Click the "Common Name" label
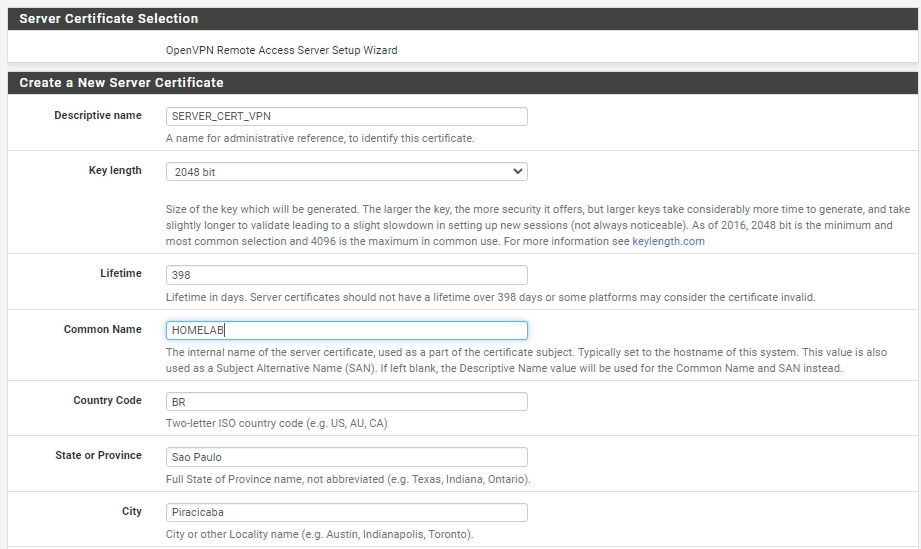This screenshot has height=549, width=921. tap(102, 329)
